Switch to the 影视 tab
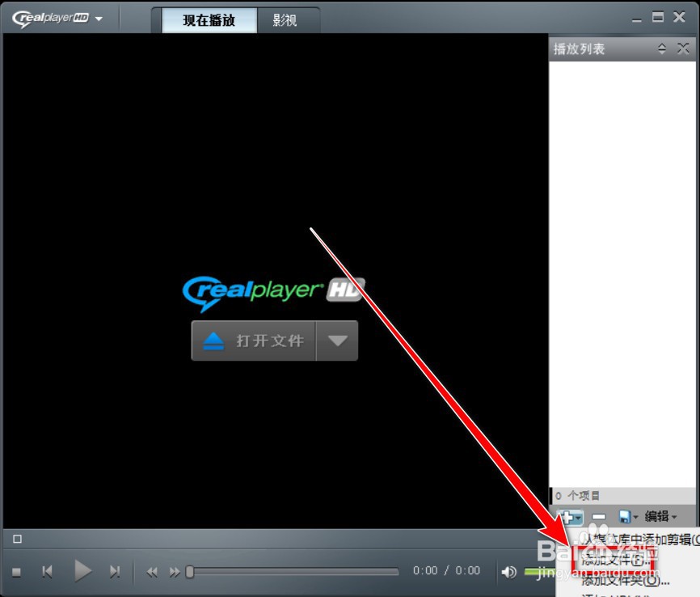700x597 pixels. [285, 20]
